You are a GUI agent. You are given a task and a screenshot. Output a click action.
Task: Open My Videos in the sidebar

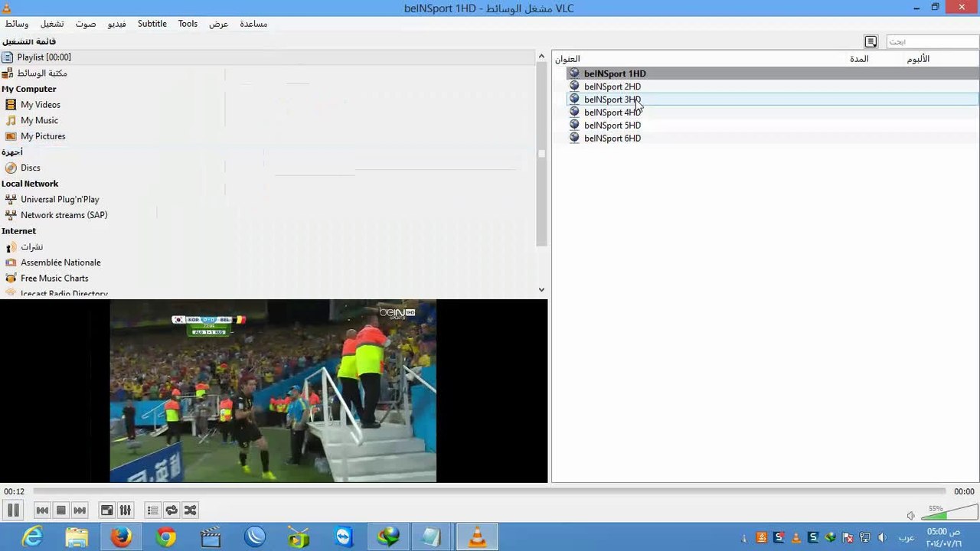[41, 105]
